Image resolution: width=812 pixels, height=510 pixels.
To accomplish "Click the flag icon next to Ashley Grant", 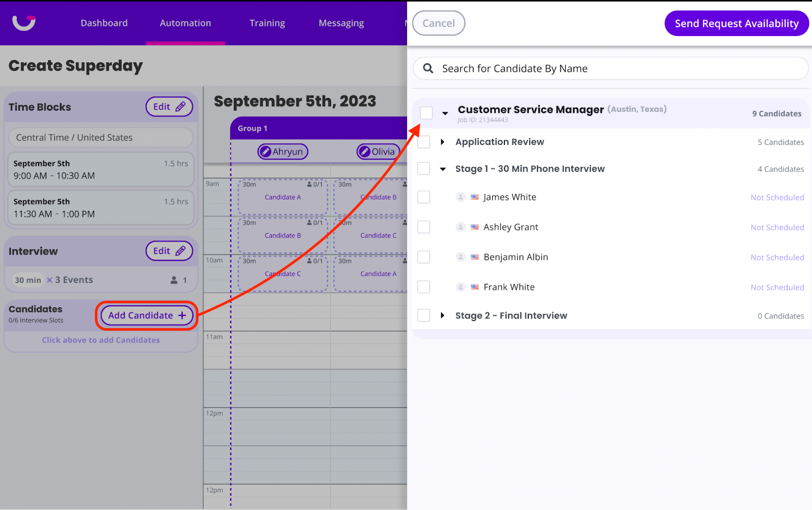I will point(475,227).
